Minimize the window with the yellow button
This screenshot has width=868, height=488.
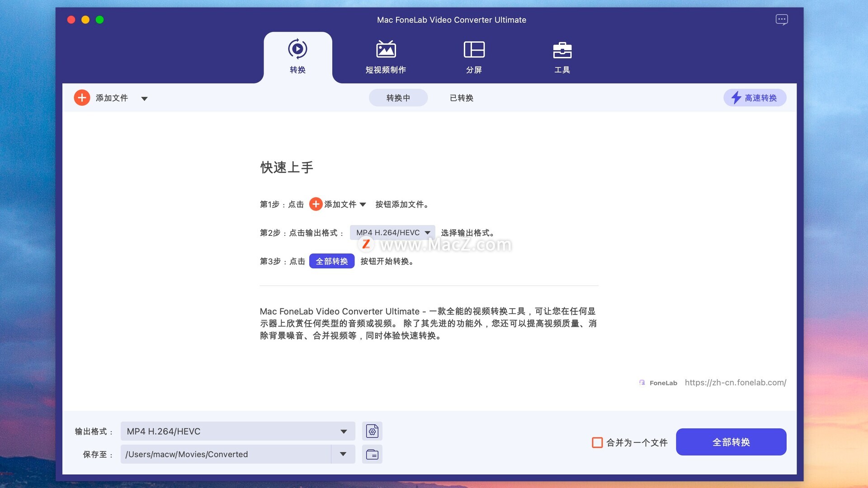click(x=85, y=19)
